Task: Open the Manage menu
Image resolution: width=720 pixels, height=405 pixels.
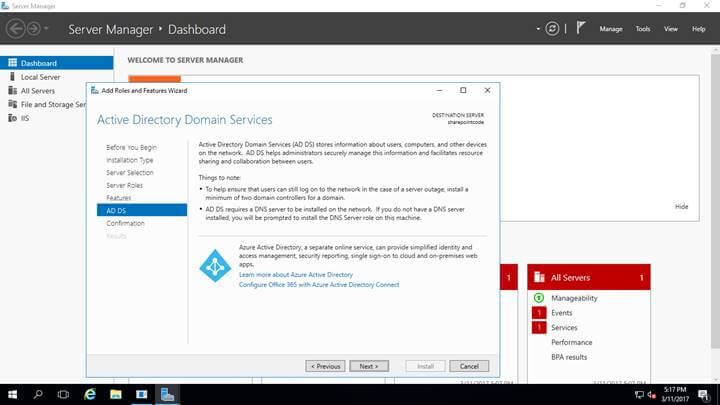Action: (x=611, y=29)
